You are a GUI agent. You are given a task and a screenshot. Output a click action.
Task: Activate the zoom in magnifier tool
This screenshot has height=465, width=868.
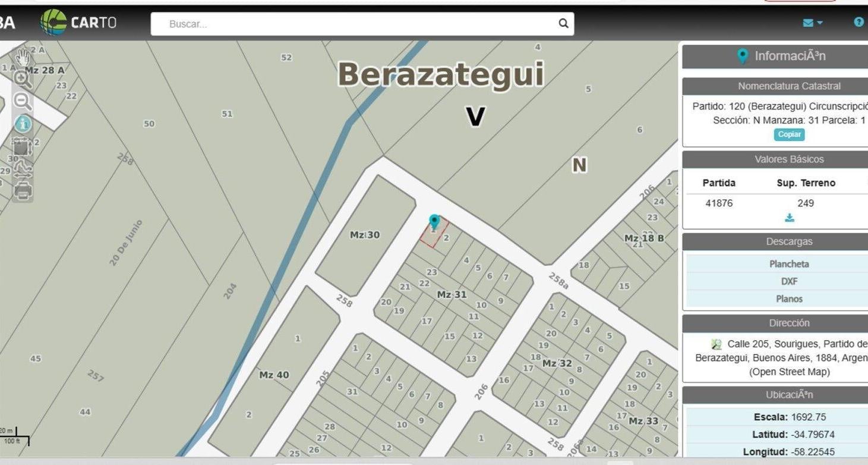23,79
